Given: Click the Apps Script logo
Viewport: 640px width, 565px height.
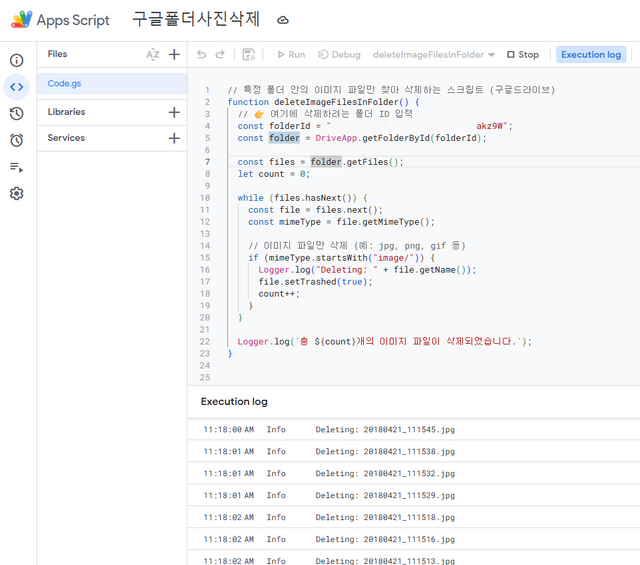Looking at the screenshot, I should coord(21,20).
